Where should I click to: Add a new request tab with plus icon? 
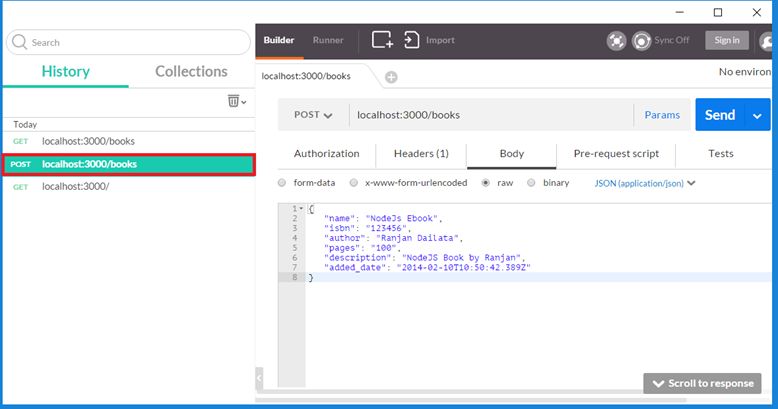pos(391,77)
